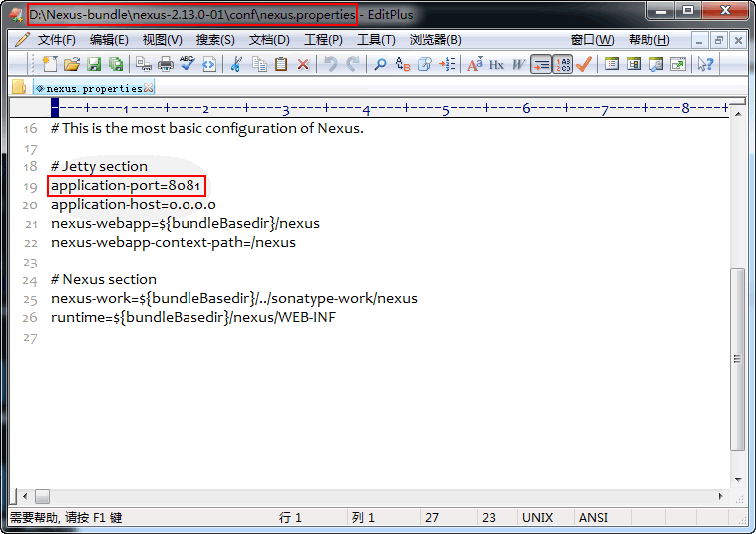Click the context help pointer icon

tap(705, 64)
